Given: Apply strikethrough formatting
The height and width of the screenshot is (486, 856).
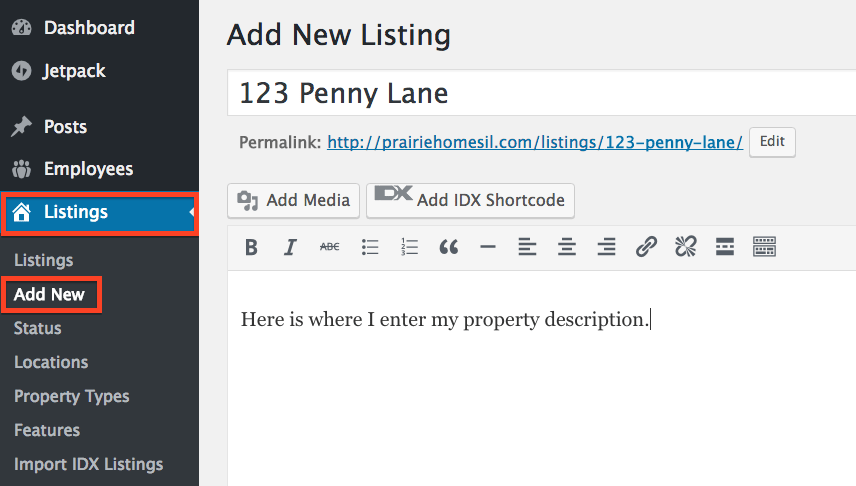Looking at the screenshot, I should [330, 247].
